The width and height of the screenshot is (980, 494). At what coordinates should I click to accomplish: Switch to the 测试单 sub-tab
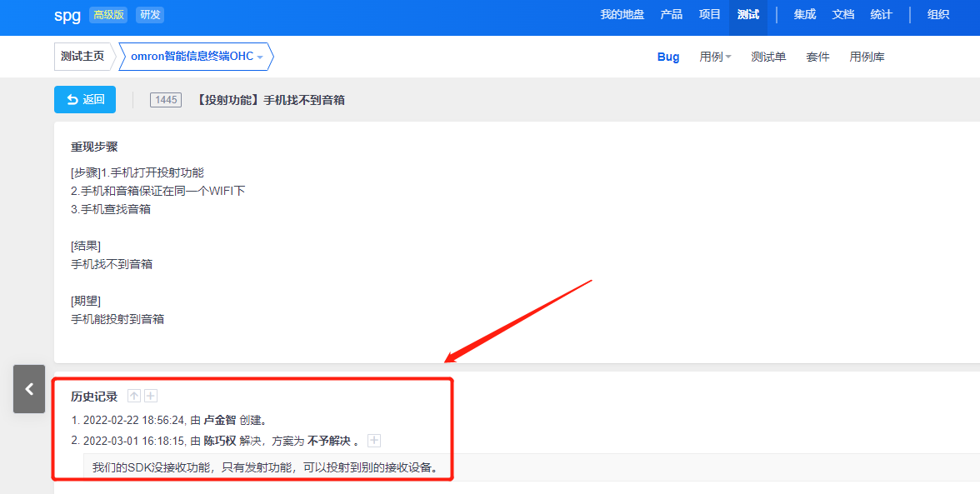point(768,57)
